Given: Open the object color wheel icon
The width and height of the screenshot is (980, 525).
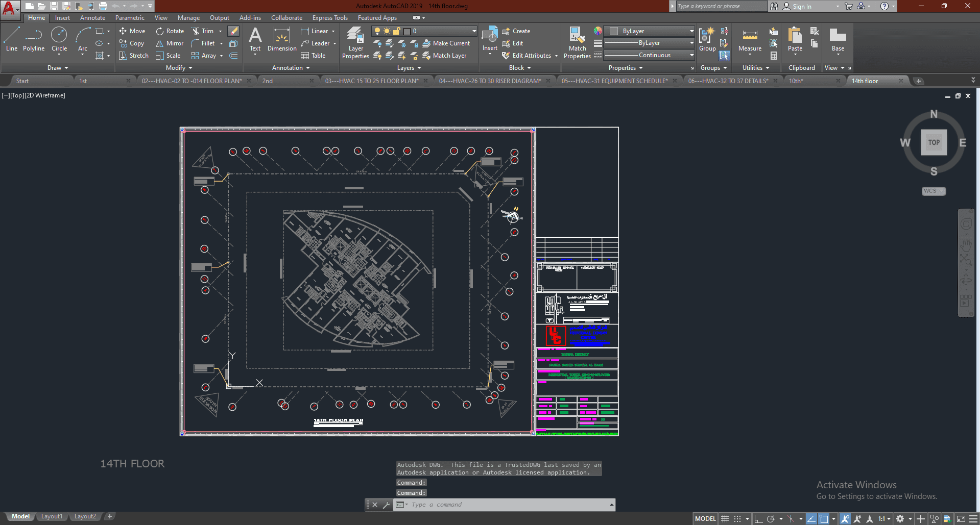Looking at the screenshot, I should 597,31.
